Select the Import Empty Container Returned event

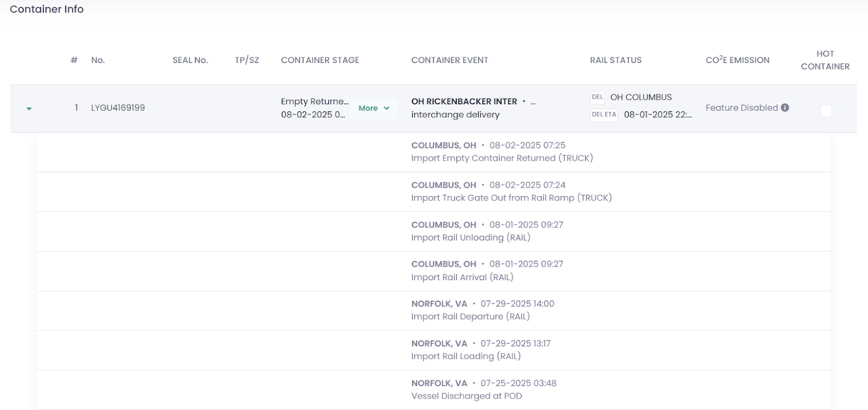pos(502,158)
